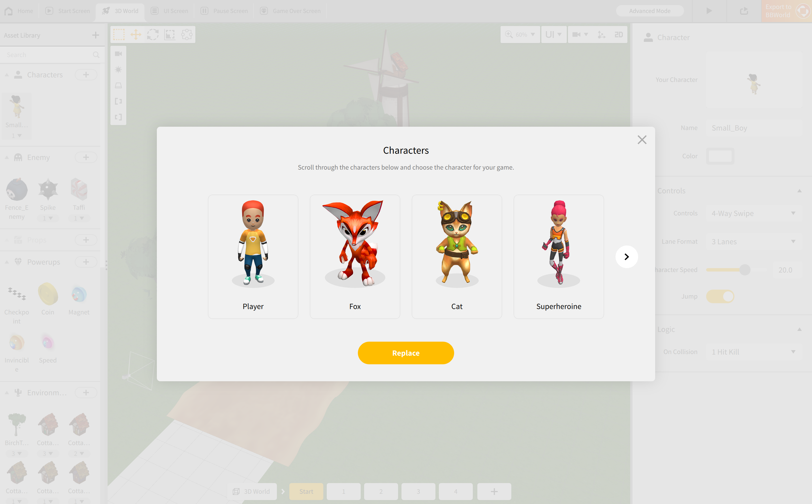Switch to the UI Screen tab

170,11
